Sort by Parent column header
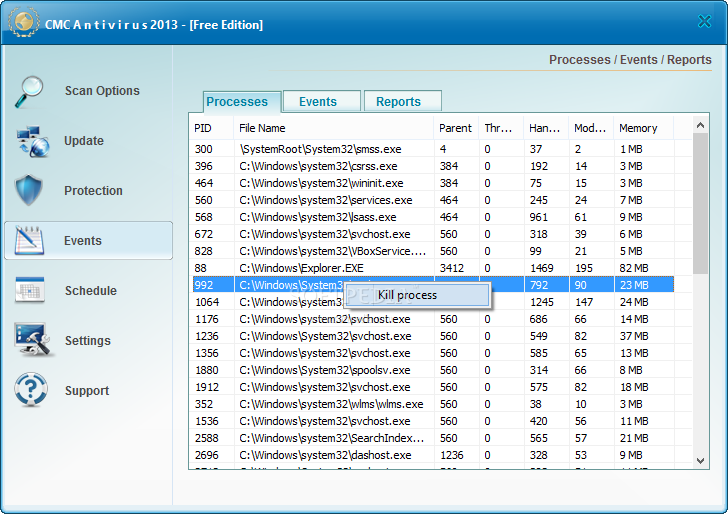Viewport: 728px width, 514px height. pyautogui.click(x=456, y=128)
